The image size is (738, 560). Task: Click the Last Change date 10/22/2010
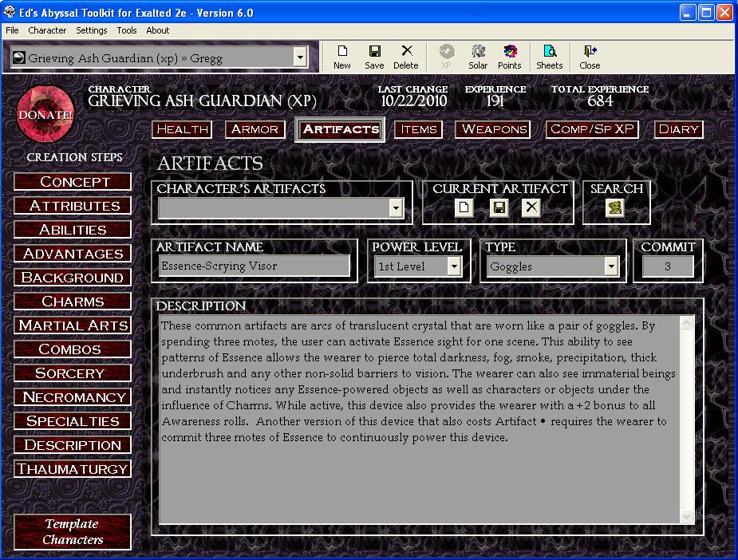413,101
